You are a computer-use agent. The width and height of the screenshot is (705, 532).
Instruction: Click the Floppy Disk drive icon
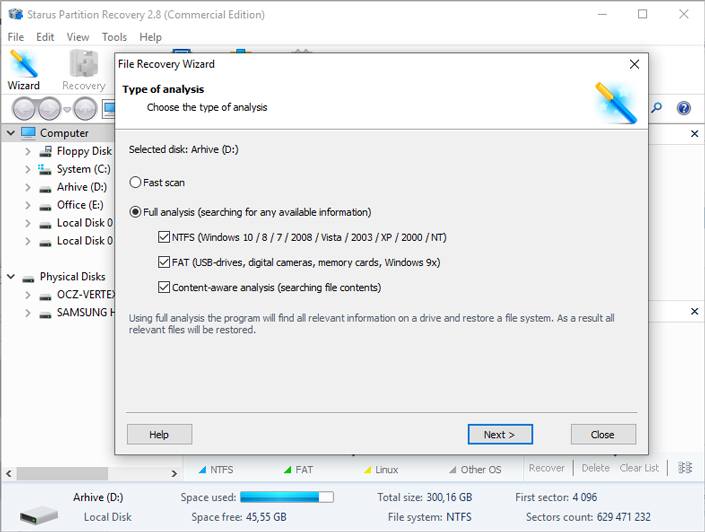coord(45,151)
